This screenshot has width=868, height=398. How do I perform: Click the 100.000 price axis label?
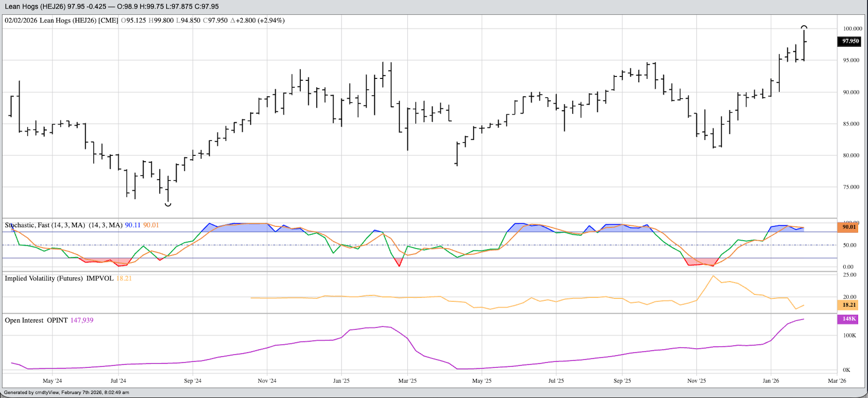pyautogui.click(x=849, y=29)
